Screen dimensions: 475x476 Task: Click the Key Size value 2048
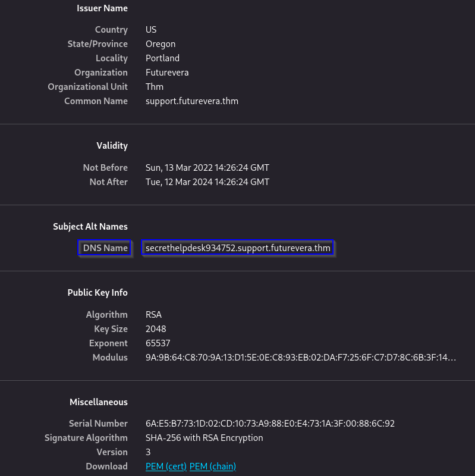[x=156, y=329]
